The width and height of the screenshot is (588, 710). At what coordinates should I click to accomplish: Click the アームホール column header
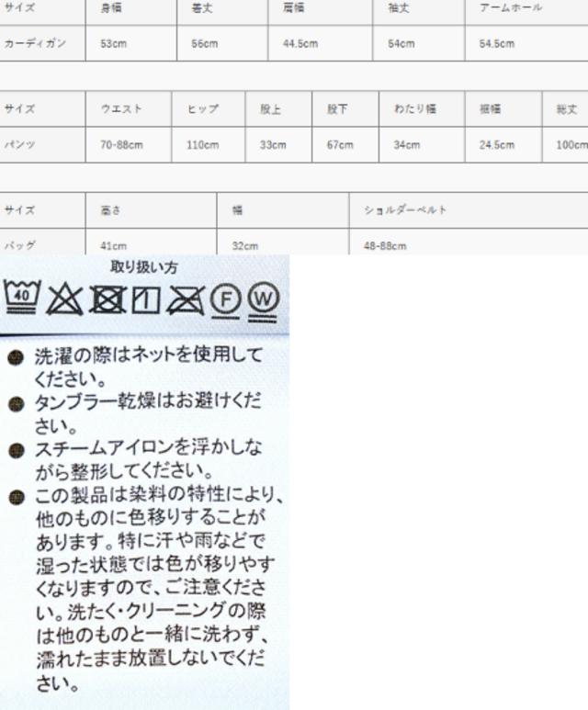pyautogui.click(x=510, y=8)
